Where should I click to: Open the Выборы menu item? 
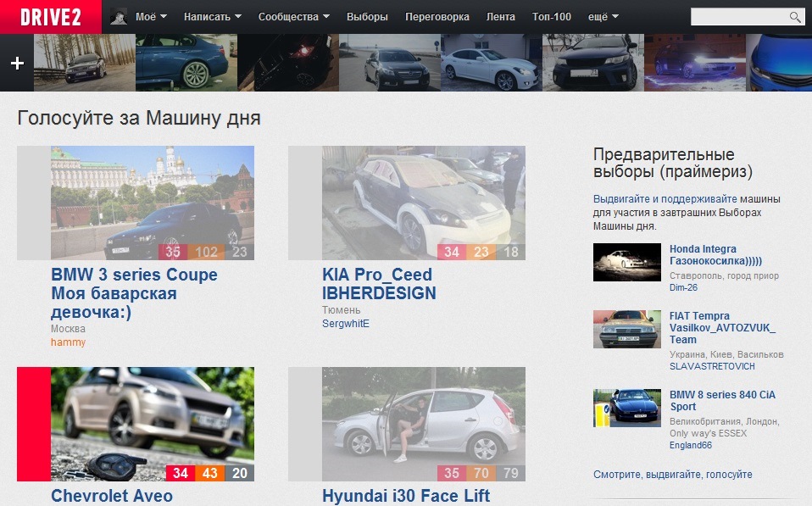click(x=367, y=17)
